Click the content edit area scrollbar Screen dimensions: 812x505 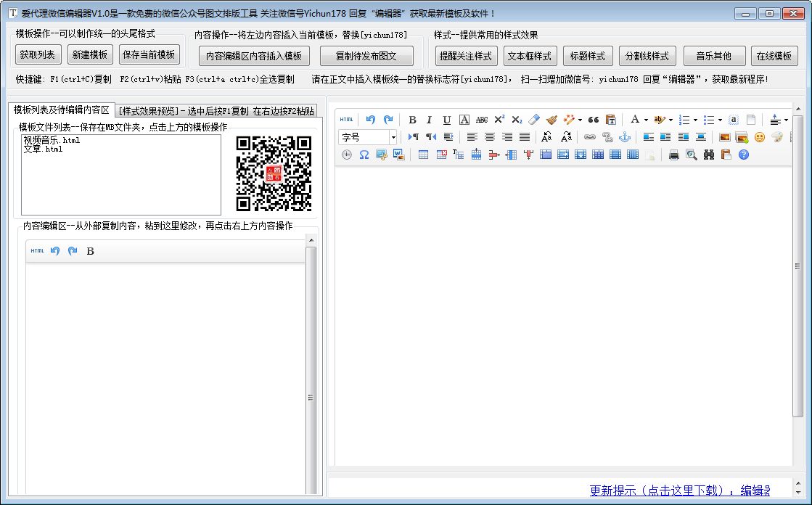(x=311, y=398)
